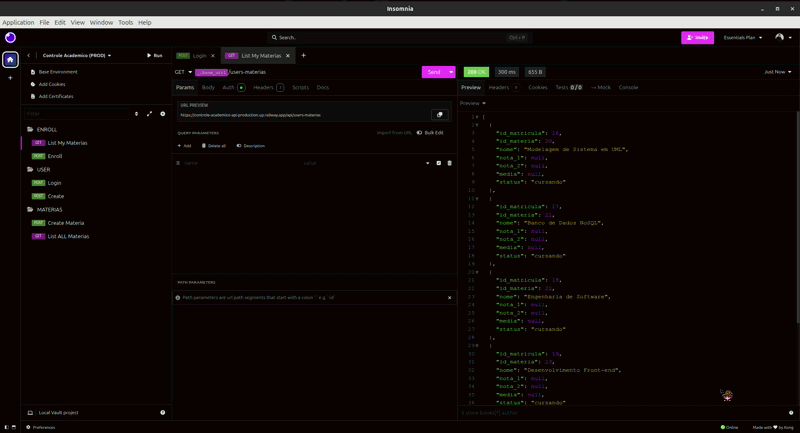Screen dimensions: 800x433
Task: Click Import from URL
Action: (394, 133)
